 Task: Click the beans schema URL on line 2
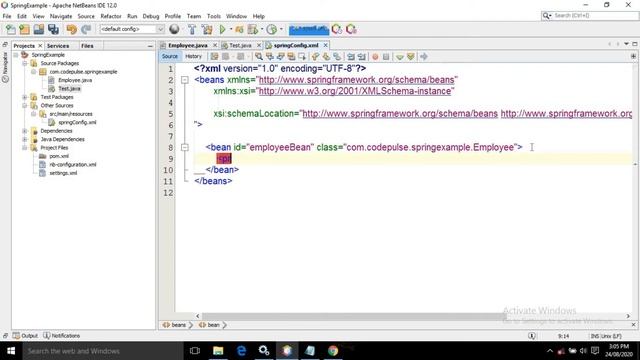click(x=356, y=80)
